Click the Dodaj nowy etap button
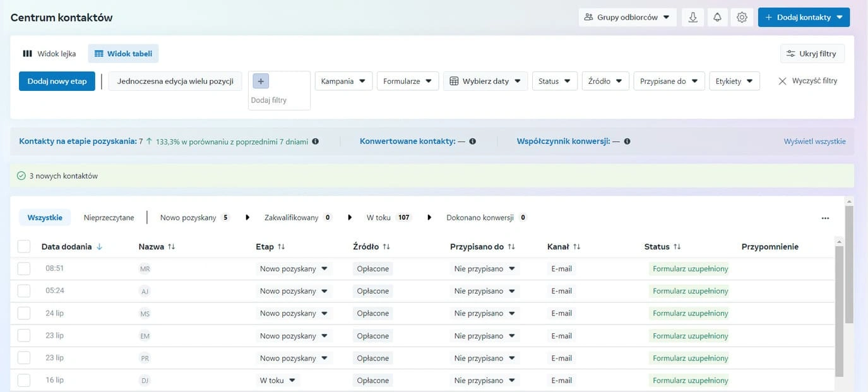 point(57,81)
